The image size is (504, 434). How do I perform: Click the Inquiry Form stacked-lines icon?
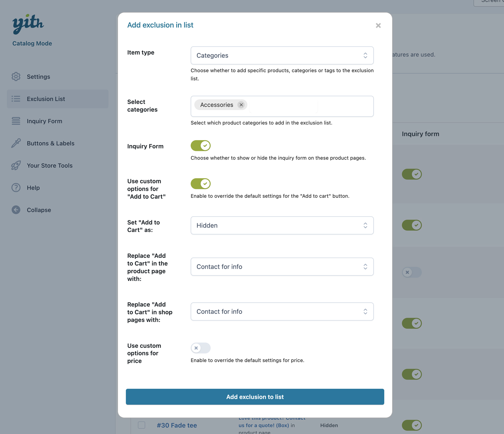point(16,121)
